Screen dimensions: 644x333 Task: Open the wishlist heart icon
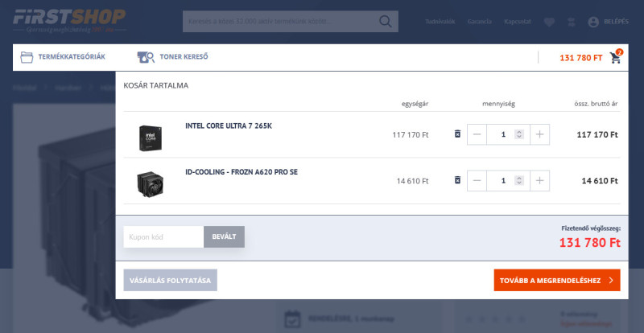549,22
